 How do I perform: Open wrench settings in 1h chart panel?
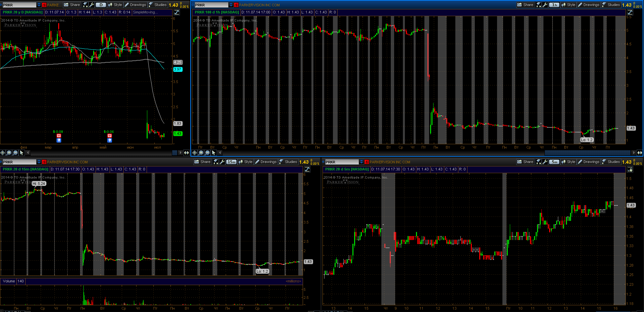coord(545,5)
